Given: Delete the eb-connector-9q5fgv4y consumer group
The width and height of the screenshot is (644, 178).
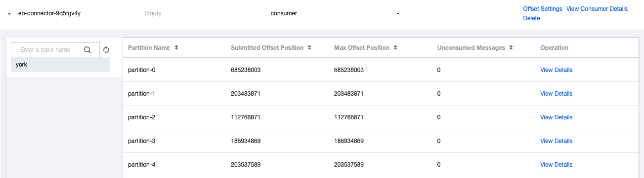Looking at the screenshot, I should coord(531,18).
